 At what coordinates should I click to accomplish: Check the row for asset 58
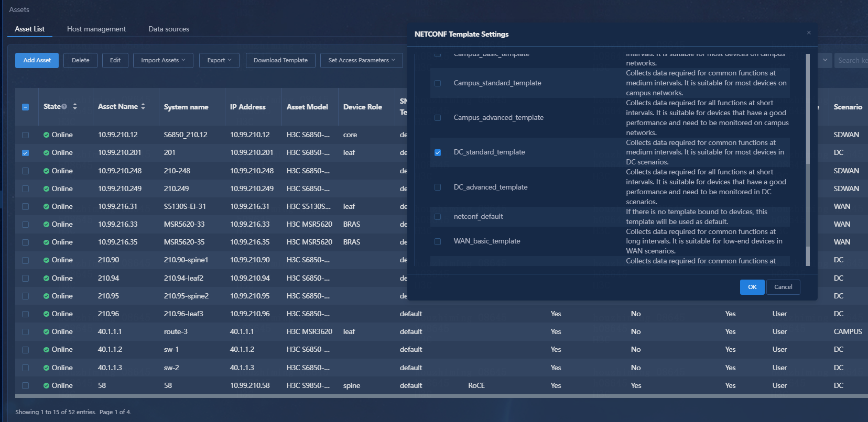(25, 386)
